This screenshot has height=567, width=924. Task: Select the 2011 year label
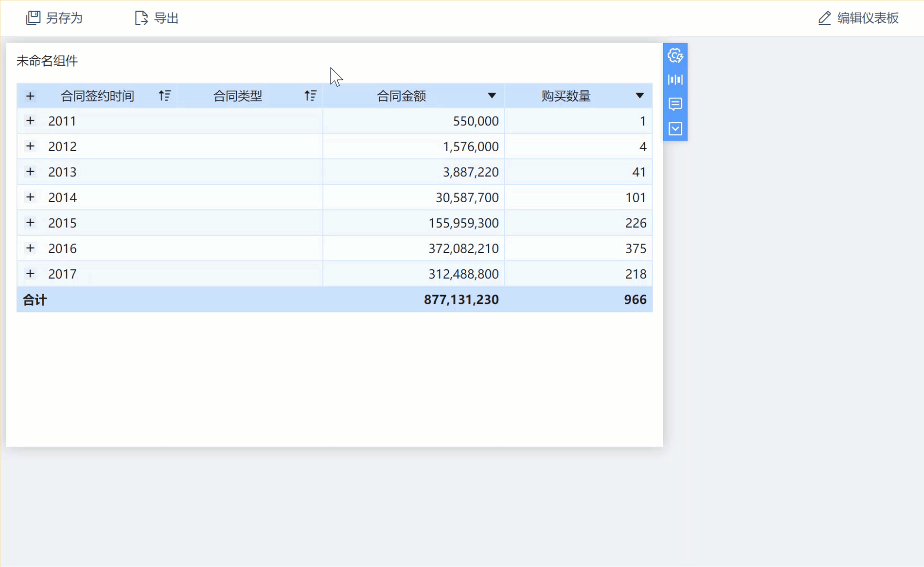tap(62, 121)
